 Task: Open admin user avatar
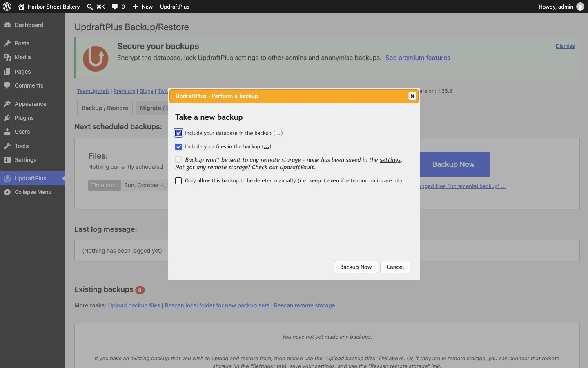580,7
